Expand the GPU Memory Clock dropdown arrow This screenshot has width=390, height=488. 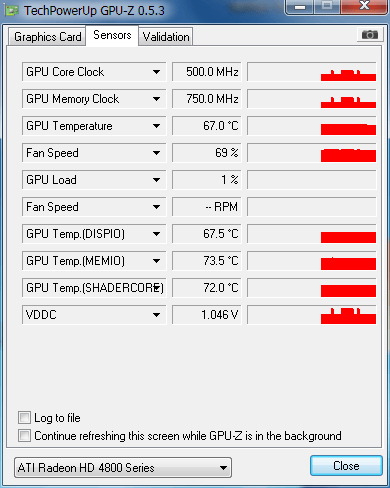pyautogui.click(x=156, y=99)
